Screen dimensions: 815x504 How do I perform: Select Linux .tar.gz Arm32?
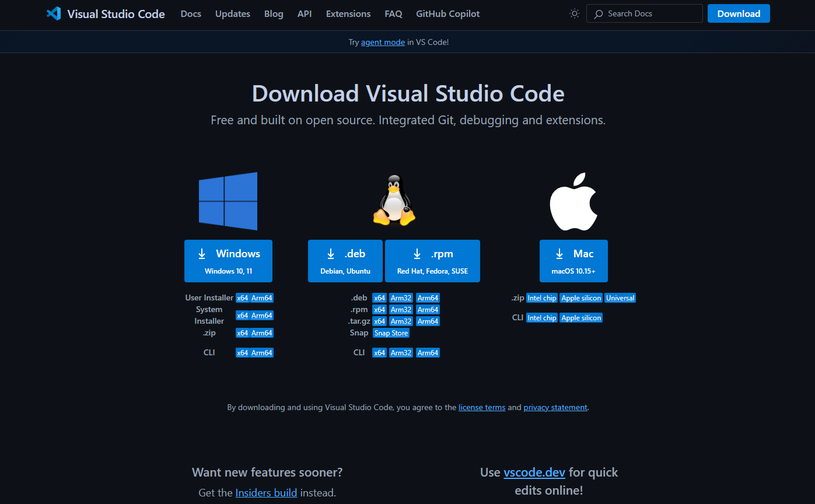[x=401, y=321]
